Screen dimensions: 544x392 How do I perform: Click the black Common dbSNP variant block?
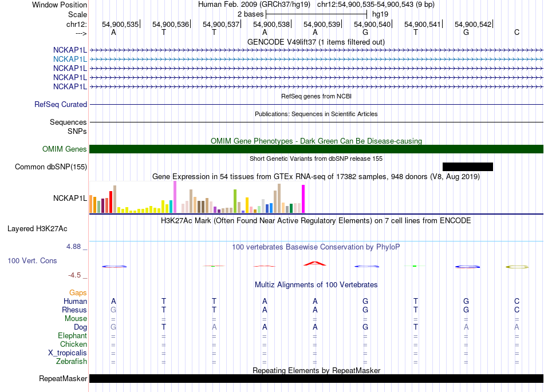tap(467, 167)
